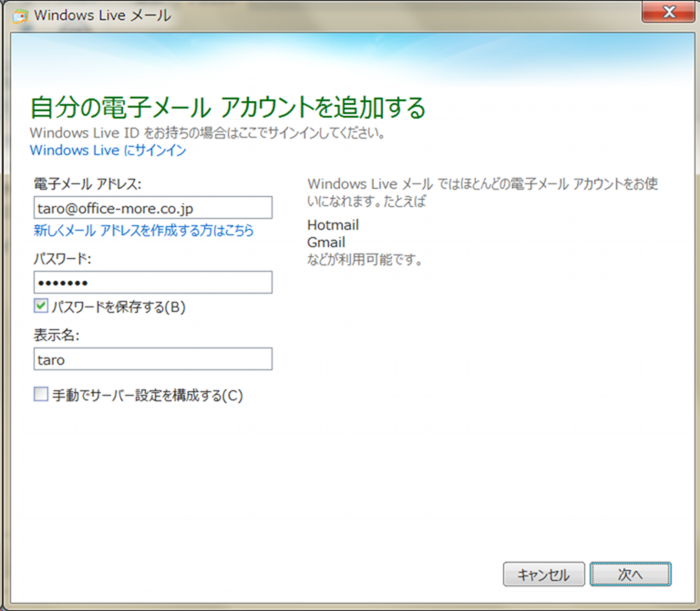The image size is (700, 611).
Task: Open the Windows Live にサインイン link
Action: click(108, 150)
